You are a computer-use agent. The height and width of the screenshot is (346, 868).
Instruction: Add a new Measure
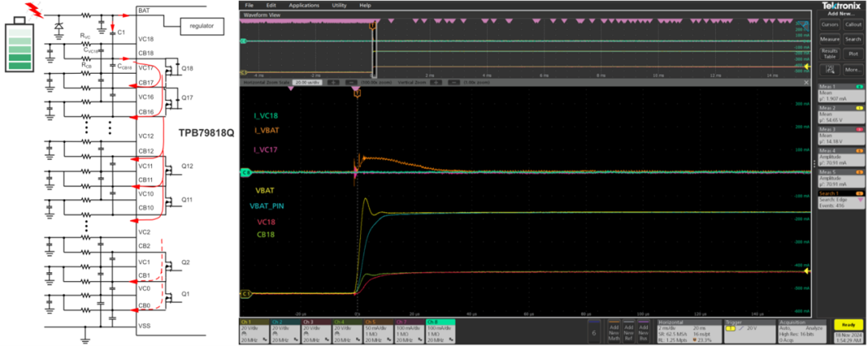tap(830, 39)
